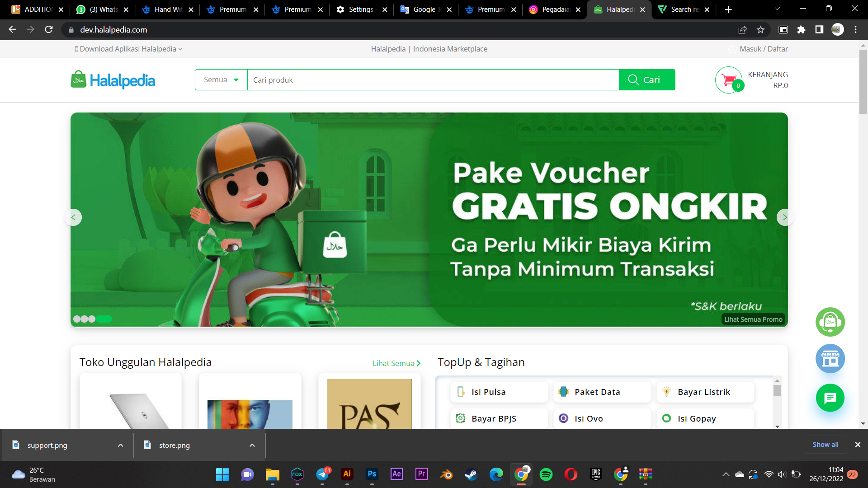
Task: Click the Windows Start button
Action: coord(222,474)
